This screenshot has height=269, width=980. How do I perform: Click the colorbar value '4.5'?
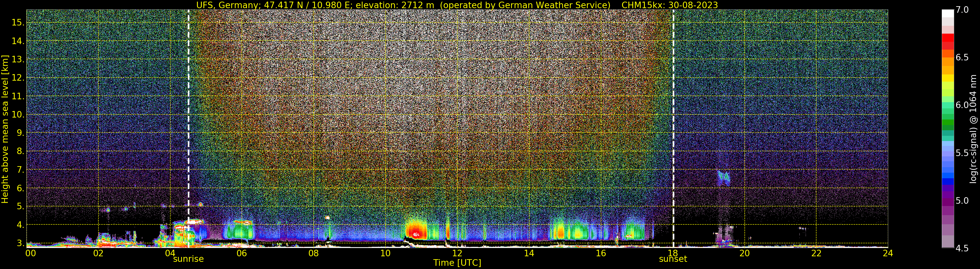pyautogui.click(x=962, y=248)
